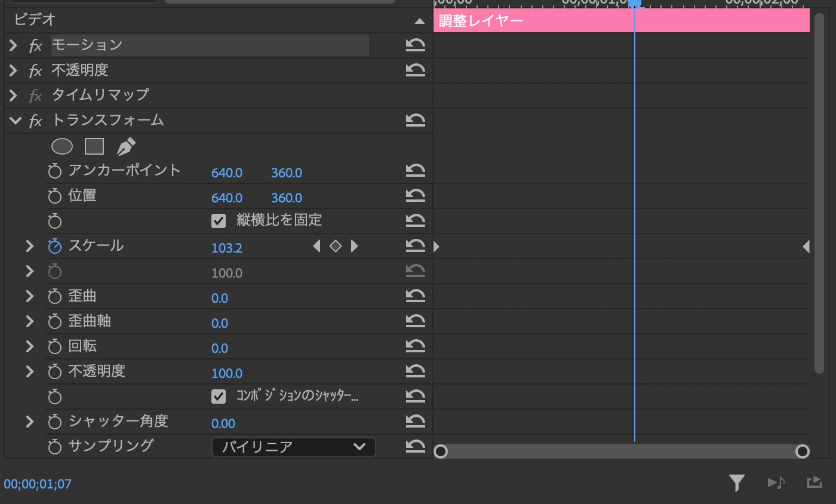Select the タイムリマップ effect label
Viewport: 836px width, 504px height.
click(x=100, y=95)
